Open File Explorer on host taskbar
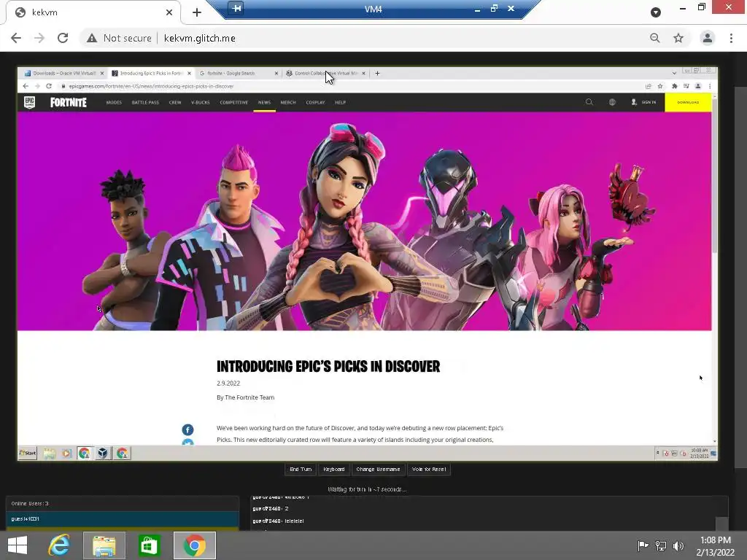Screen dimensions: 747x560 click(x=104, y=545)
